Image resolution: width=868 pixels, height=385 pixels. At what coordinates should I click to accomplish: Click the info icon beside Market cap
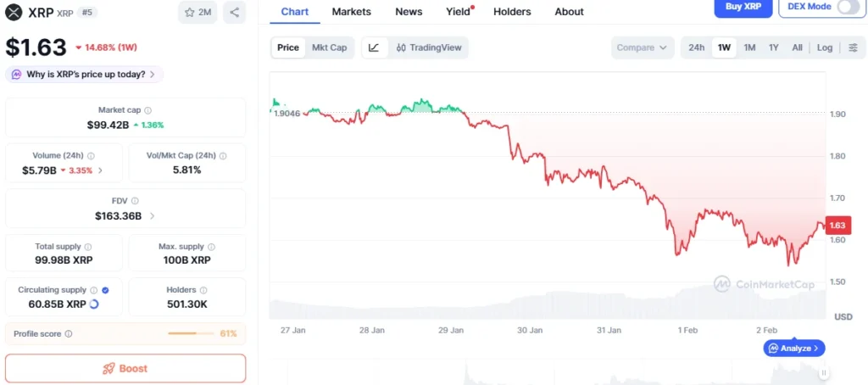148,110
